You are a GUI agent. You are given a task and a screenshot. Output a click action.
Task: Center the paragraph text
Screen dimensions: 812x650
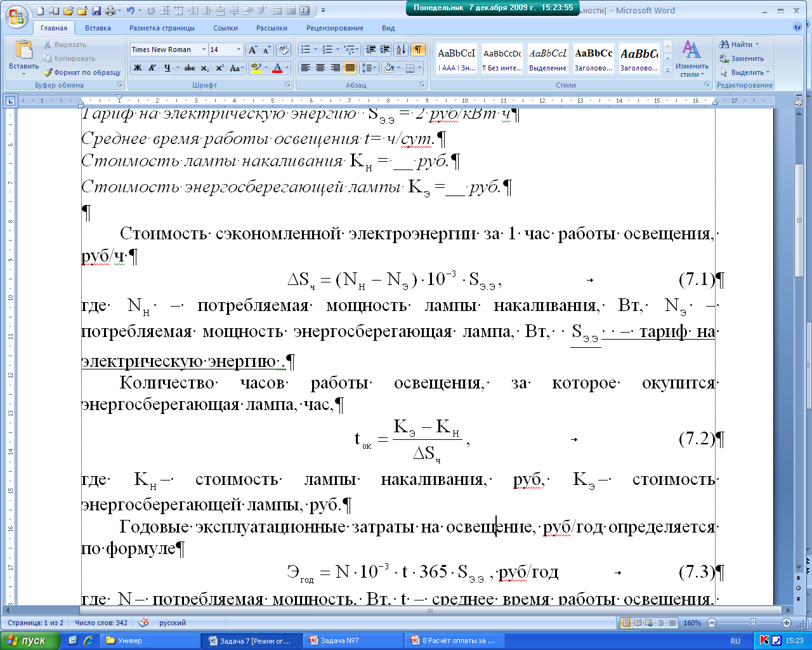point(320,68)
